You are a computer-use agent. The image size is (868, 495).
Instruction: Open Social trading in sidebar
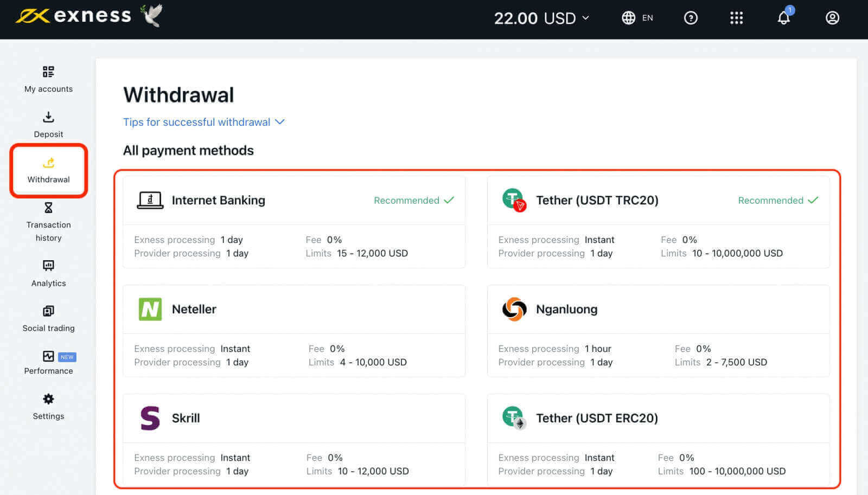[x=48, y=319]
